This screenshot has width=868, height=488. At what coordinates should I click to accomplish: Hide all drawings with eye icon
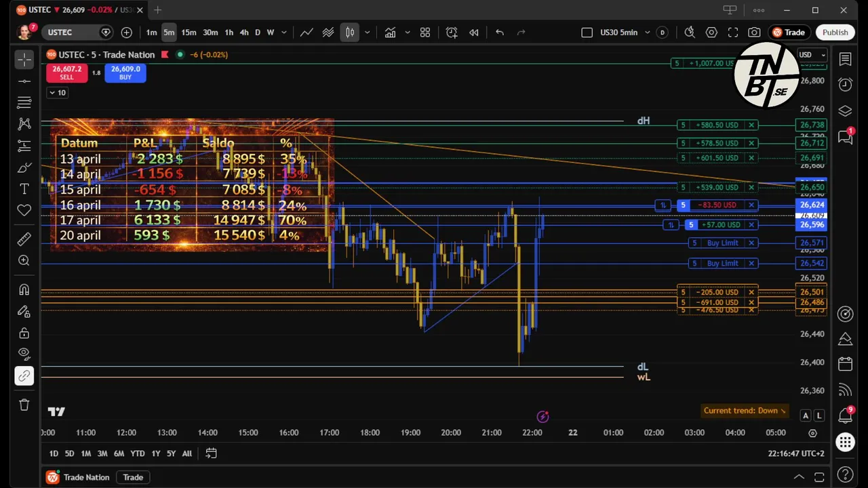click(24, 354)
